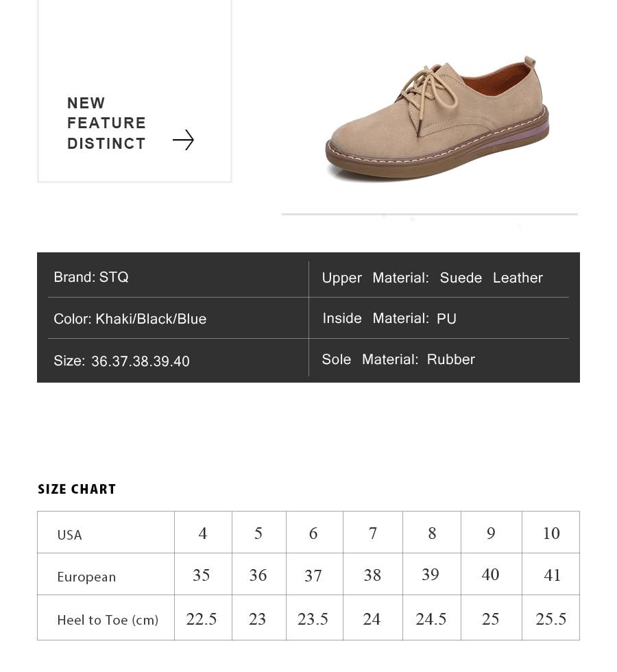Select USA size 7 cell

click(x=373, y=532)
